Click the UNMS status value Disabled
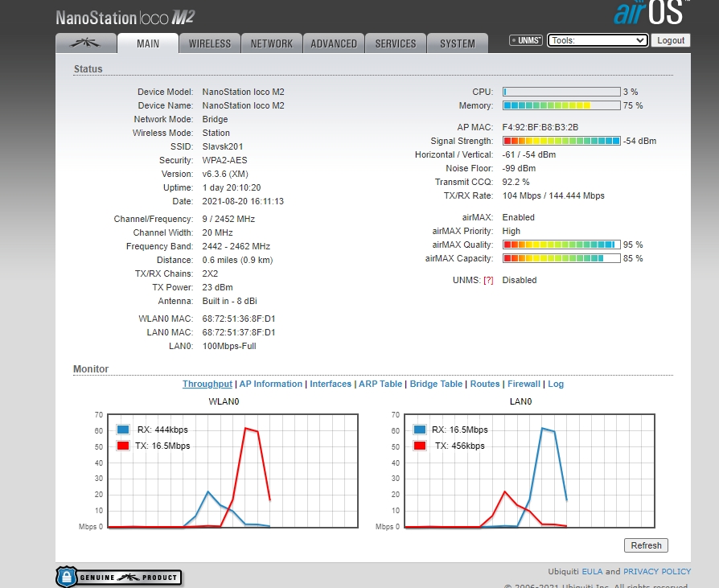Viewport: 719px width, 588px height. [x=520, y=280]
